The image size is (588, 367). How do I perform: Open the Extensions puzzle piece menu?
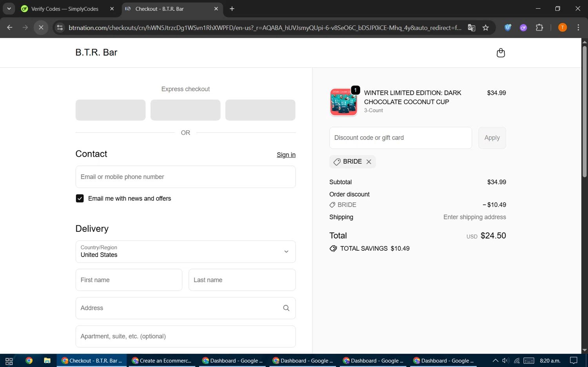coord(539,27)
